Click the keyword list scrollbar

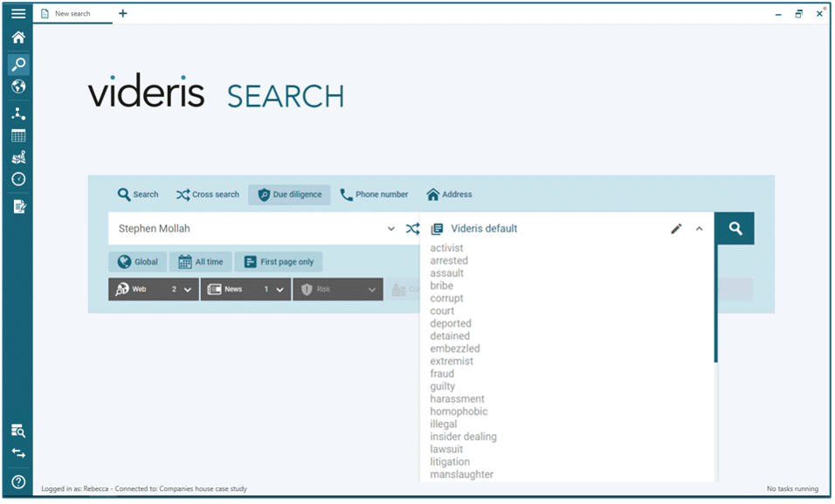coord(715,304)
